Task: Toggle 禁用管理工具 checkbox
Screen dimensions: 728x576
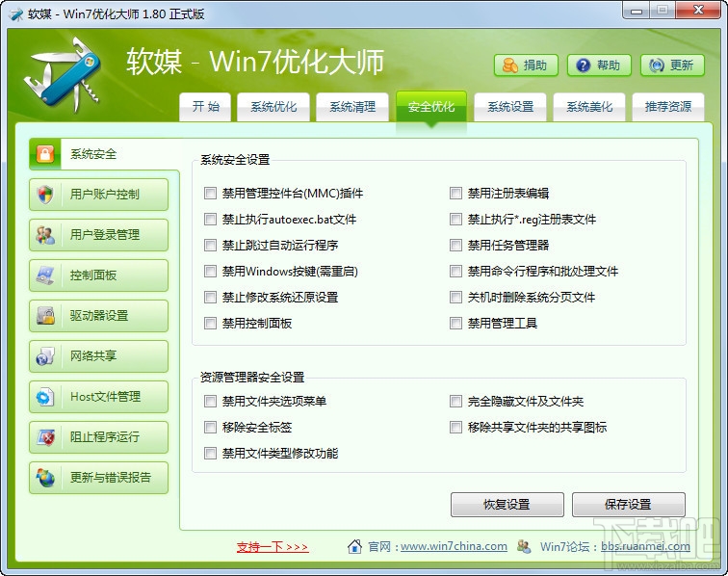Action: click(x=455, y=323)
